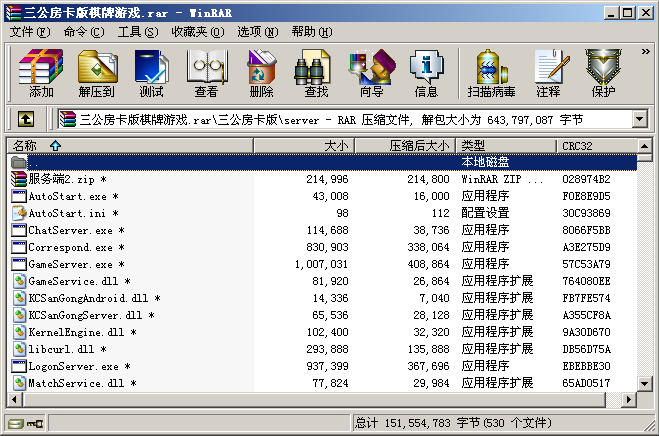Viewport: 659px width, 436px height.
Task: Select the parent folder ".." row
Action: point(34,162)
